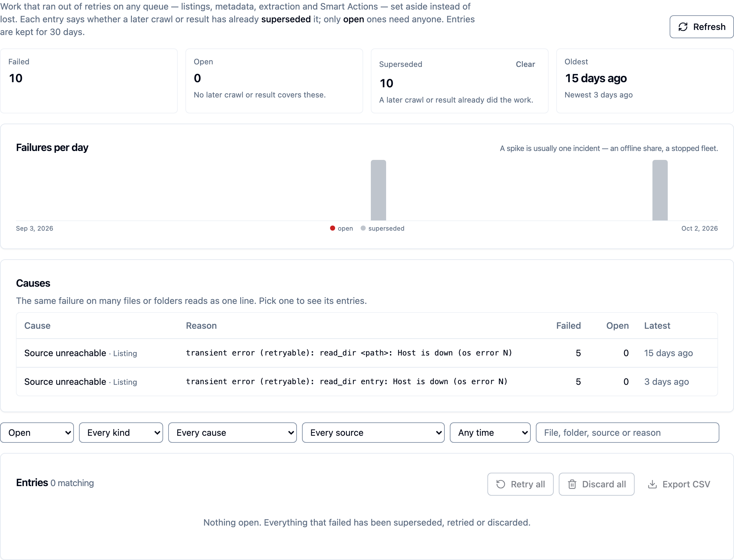This screenshot has width=734, height=560.
Task: Click the Superseded card count 10
Action: [386, 83]
